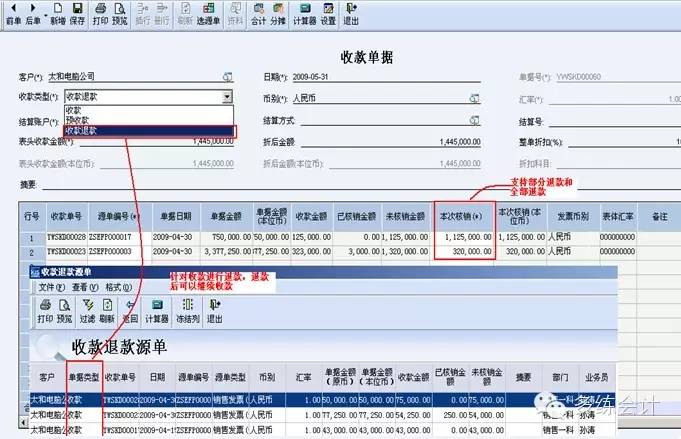681x439 pixels.
Task: Click 刷新 in the main toolbar
Action: (x=185, y=14)
